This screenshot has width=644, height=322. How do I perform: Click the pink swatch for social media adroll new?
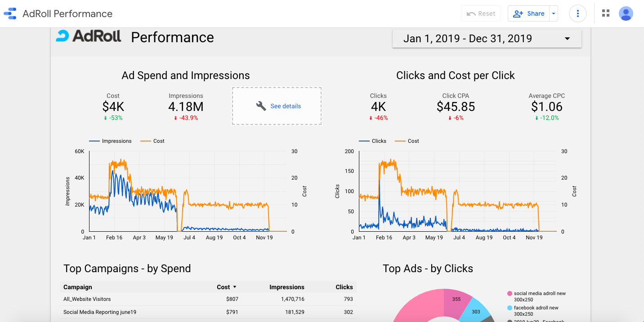click(510, 294)
